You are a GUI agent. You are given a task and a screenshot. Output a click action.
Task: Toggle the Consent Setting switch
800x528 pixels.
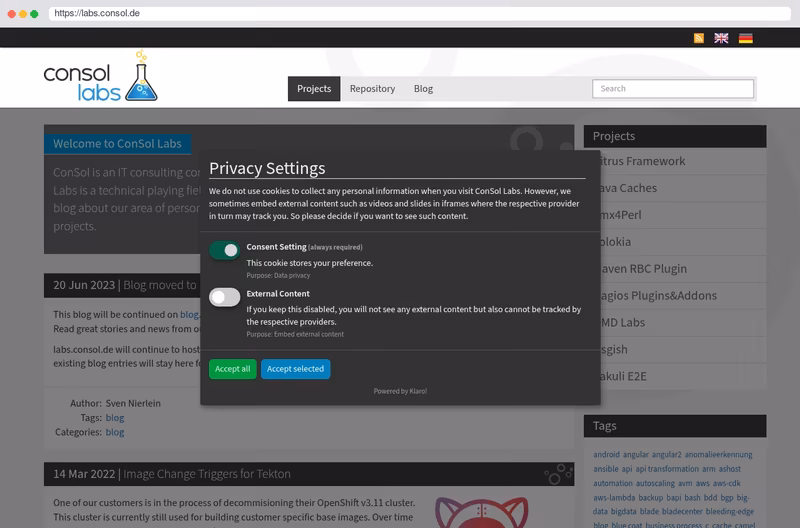coord(224,250)
